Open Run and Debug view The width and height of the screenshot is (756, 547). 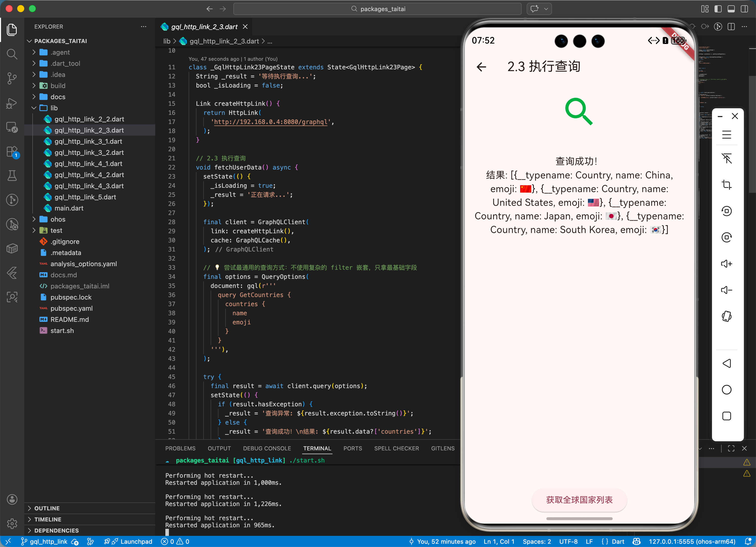[x=12, y=103]
